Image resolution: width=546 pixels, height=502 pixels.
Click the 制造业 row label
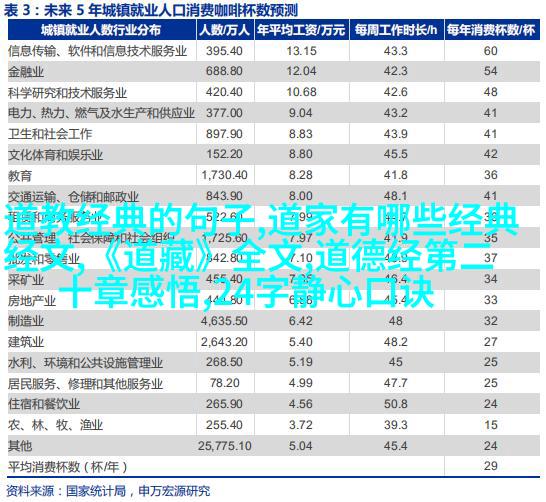coord(26,321)
